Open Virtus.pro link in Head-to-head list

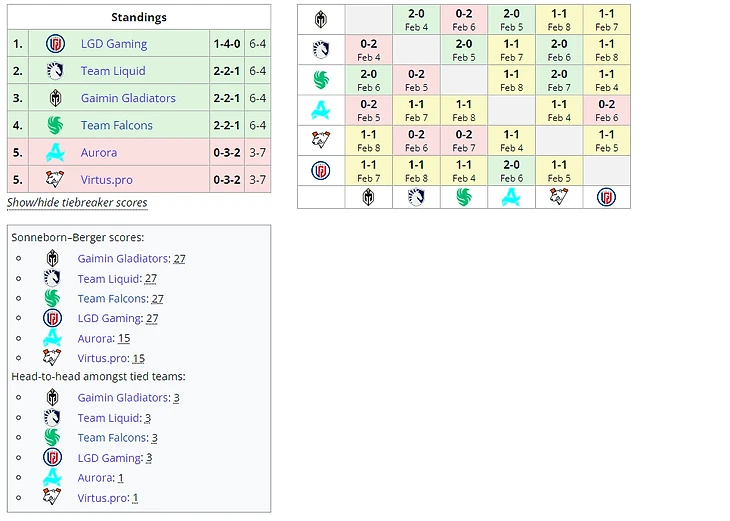coord(103,498)
